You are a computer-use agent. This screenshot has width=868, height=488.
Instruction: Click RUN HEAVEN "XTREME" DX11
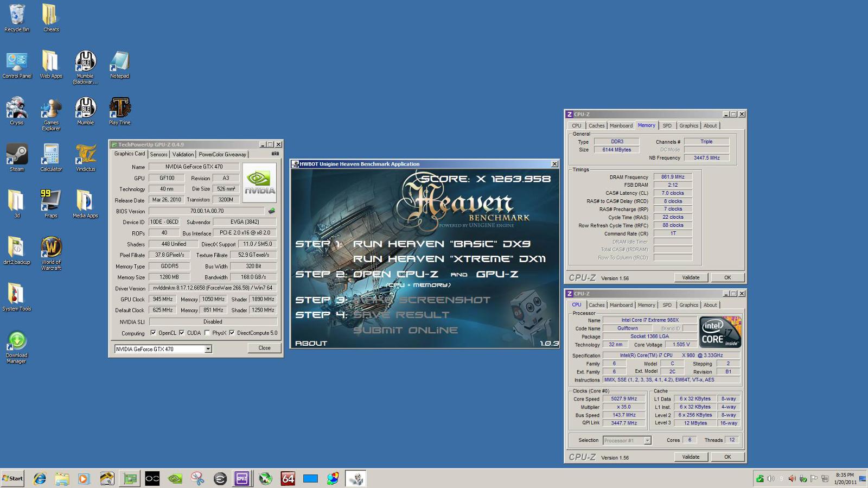coord(449,259)
